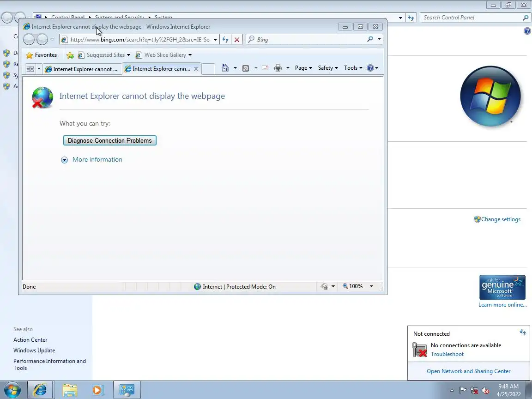This screenshot has height=399, width=532.
Task: Click the genuine Microsoft software badge
Action: click(502, 287)
